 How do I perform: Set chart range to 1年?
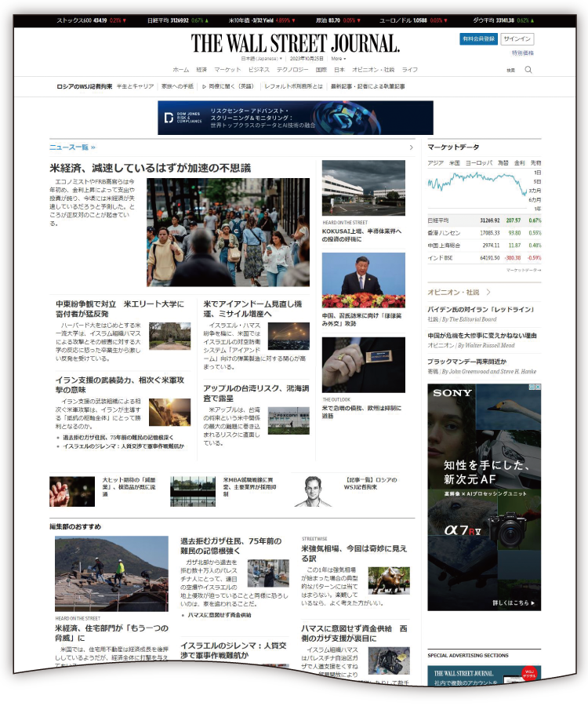click(537, 209)
